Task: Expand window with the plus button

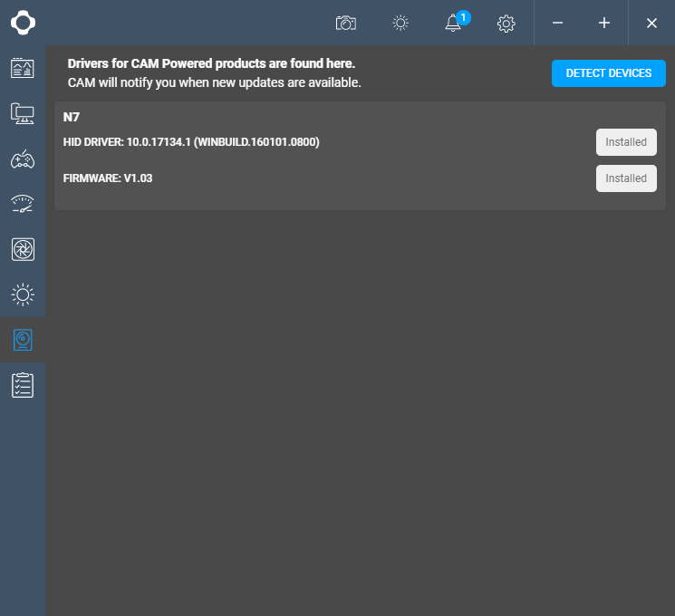Action: [604, 23]
